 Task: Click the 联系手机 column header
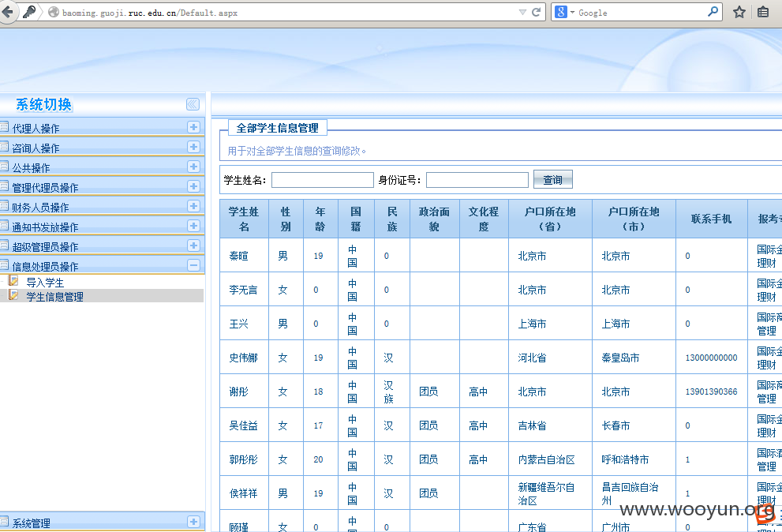pyautogui.click(x=711, y=219)
